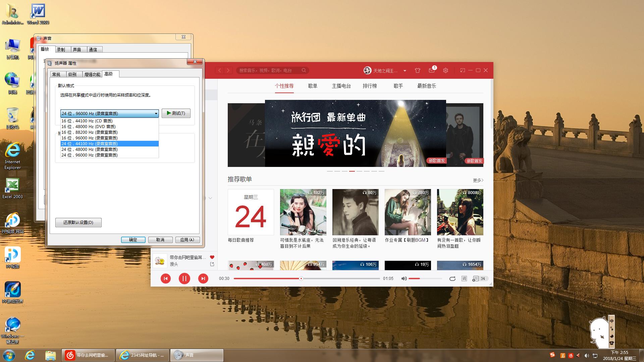Click the 测试(T) button
This screenshot has height=362, width=644.
[x=176, y=113]
